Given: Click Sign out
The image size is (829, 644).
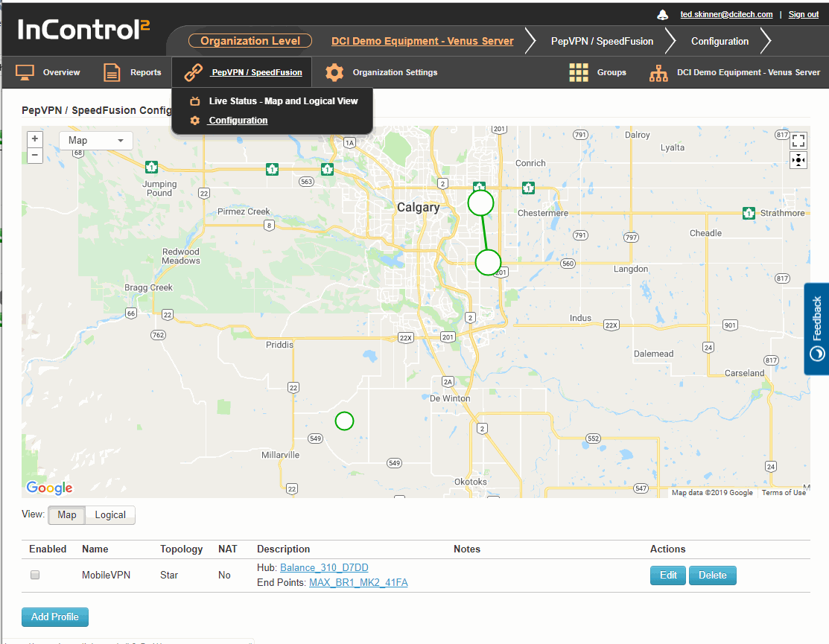Looking at the screenshot, I should pyautogui.click(x=803, y=14).
